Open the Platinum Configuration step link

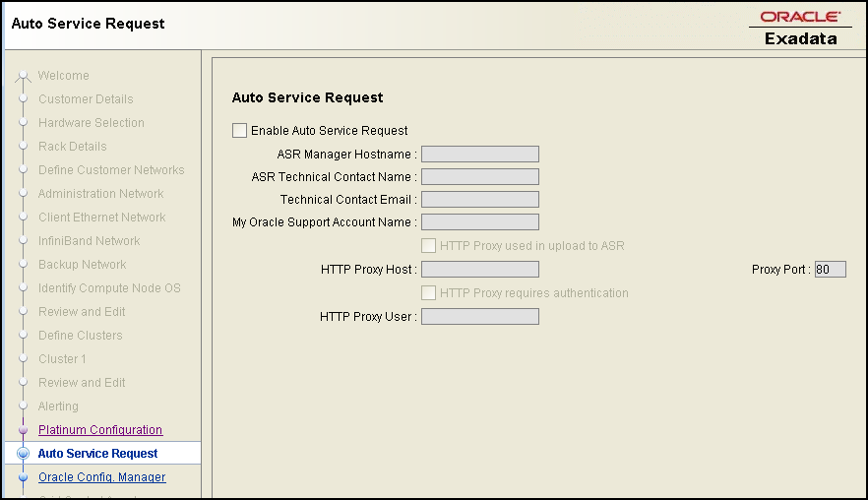click(100, 430)
